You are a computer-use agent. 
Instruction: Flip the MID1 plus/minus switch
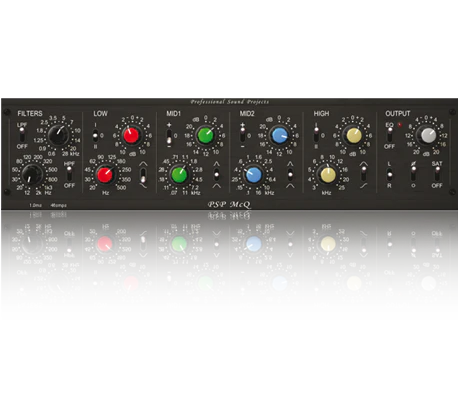(x=169, y=136)
